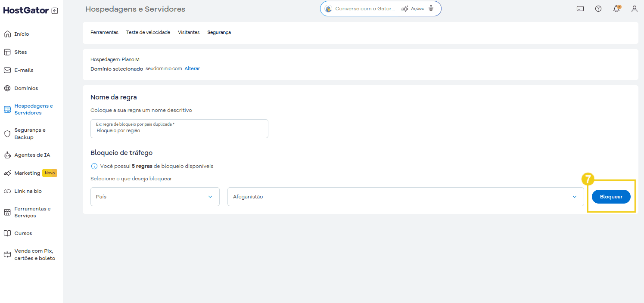Click the Agentes de IA robot icon
Screen dimensions: 644x303
pyautogui.click(x=7, y=155)
